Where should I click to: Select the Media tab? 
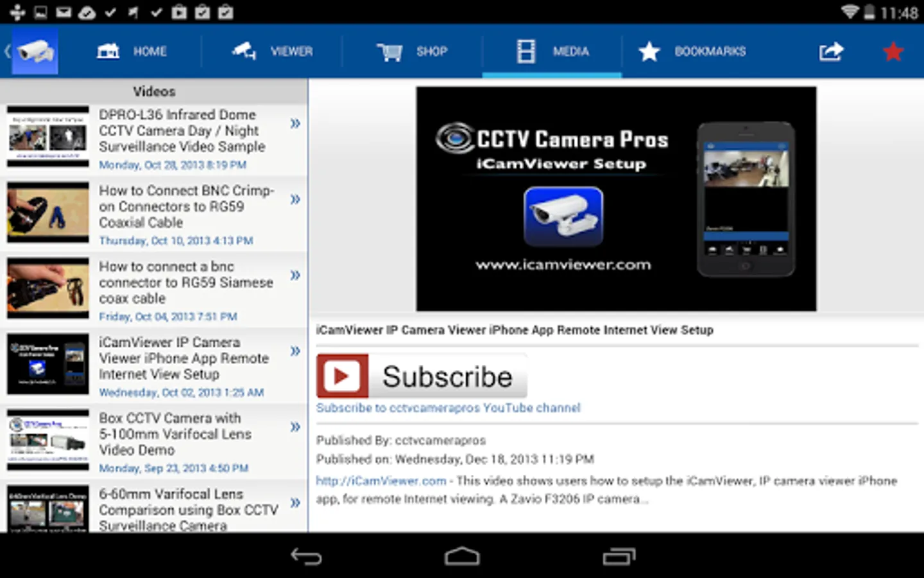tap(552, 51)
